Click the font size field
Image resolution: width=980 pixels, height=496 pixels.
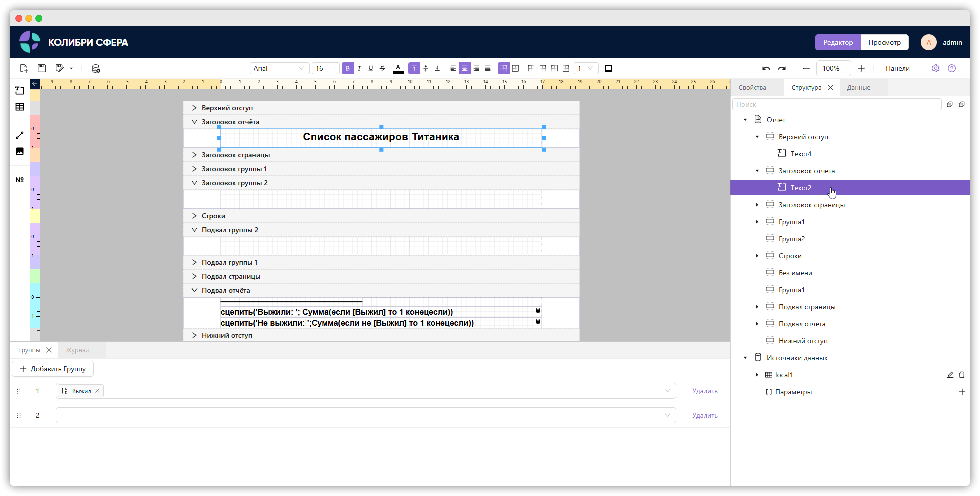(x=325, y=68)
